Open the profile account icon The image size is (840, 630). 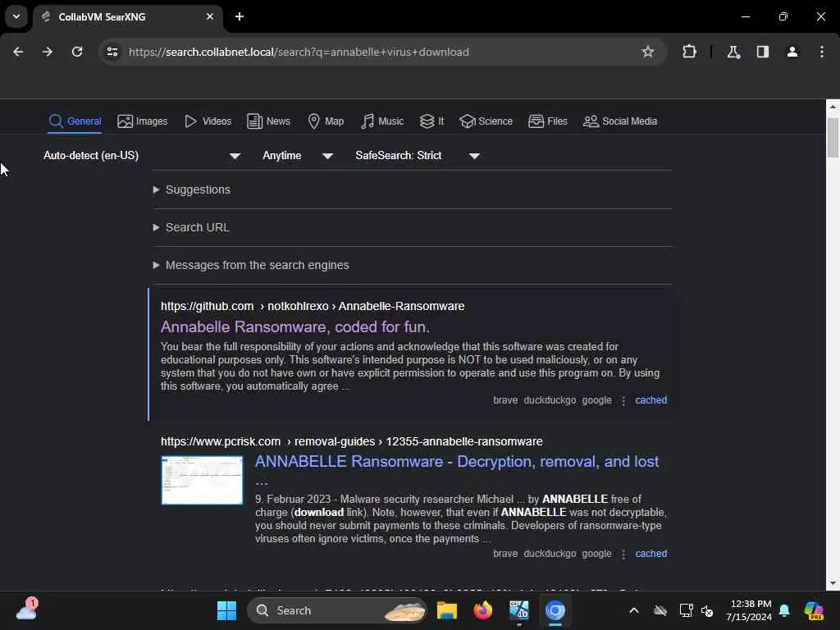[792, 52]
